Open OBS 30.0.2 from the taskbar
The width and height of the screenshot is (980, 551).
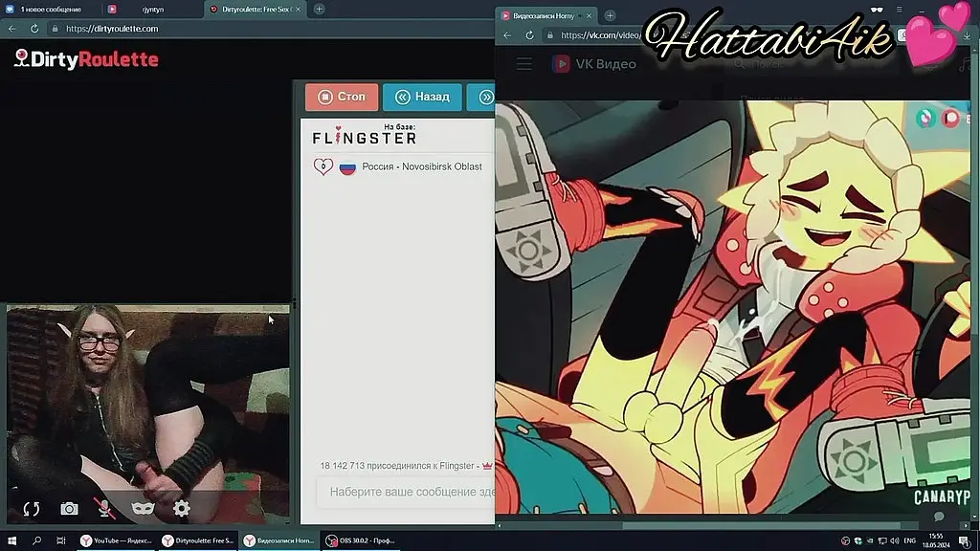point(360,540)
